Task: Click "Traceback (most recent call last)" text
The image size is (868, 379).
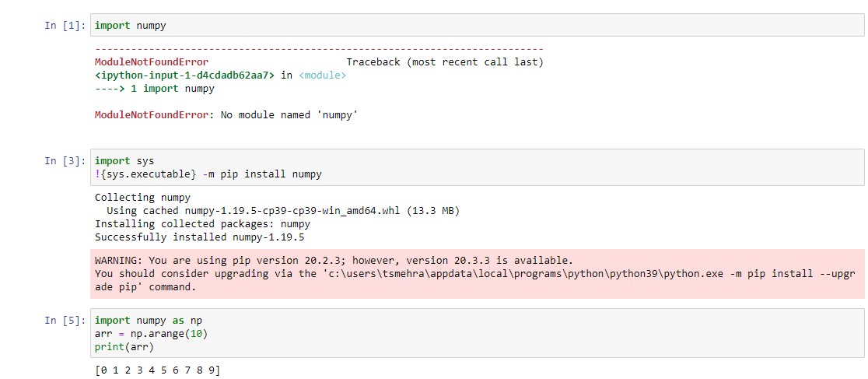Action: coord(444,62)
